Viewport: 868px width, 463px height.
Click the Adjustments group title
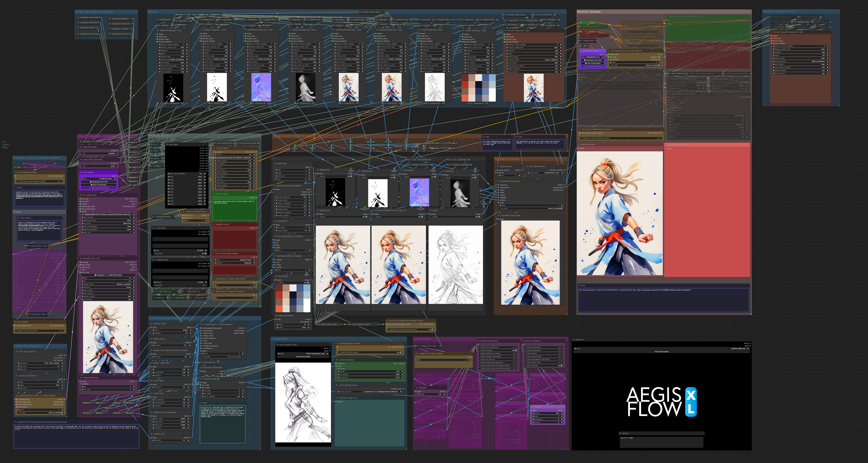422,339
